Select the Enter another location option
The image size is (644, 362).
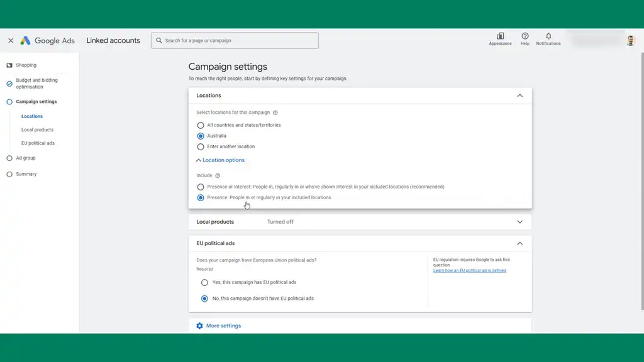pos(201,146)
